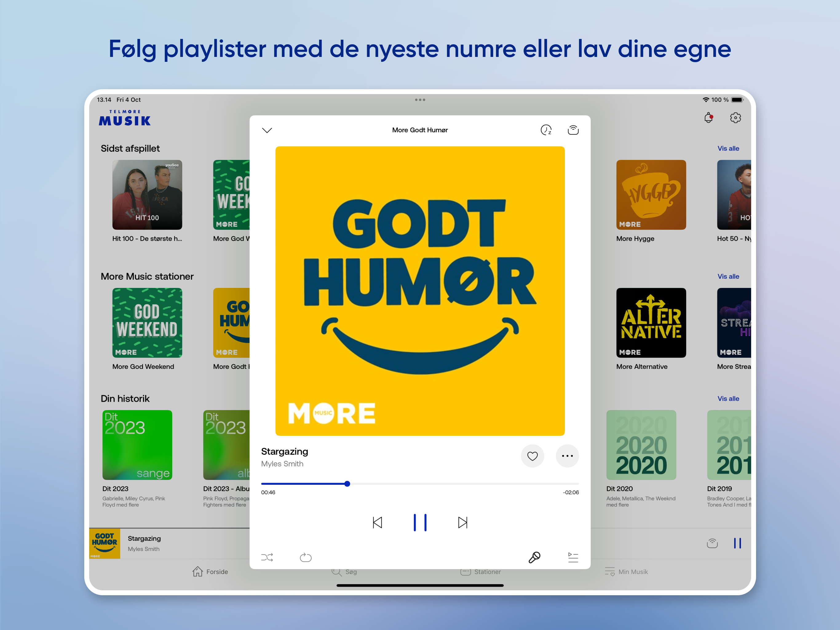840x630 pixels.
Task: Show all More Music stationer
Action: [728, 277]
